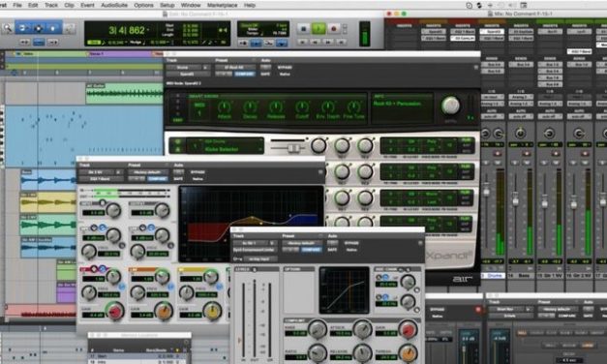Select the Trim tool in the toolbar
Viewport: 607px width, 364px height.
(x=22, y=28)
